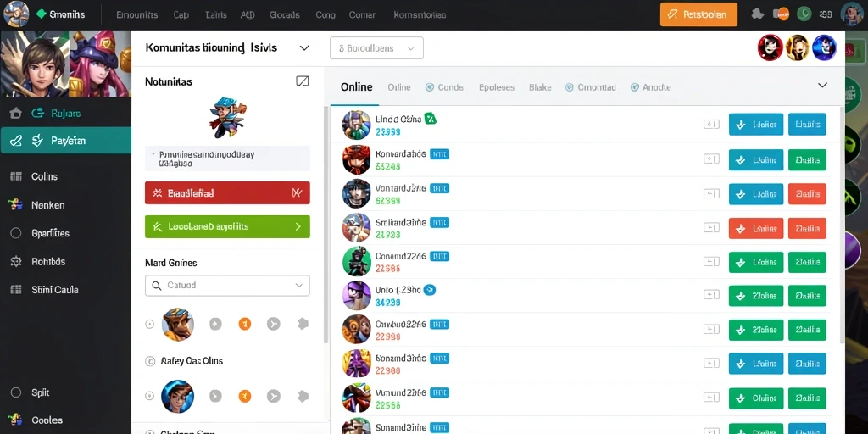The image size is (868, 434).
Task: Click the expand icon beside Notuniras heading
Action: click(x=303, y=81)
